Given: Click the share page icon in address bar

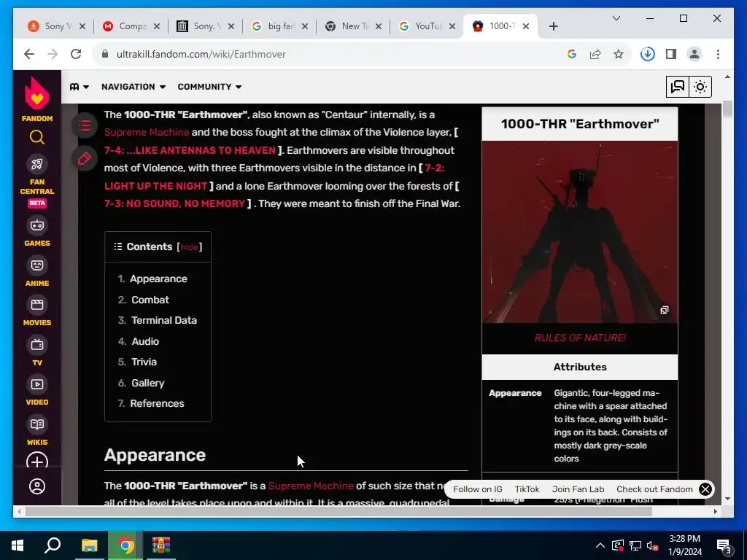Looking at the screenshot, I should (x=595, y=54).
